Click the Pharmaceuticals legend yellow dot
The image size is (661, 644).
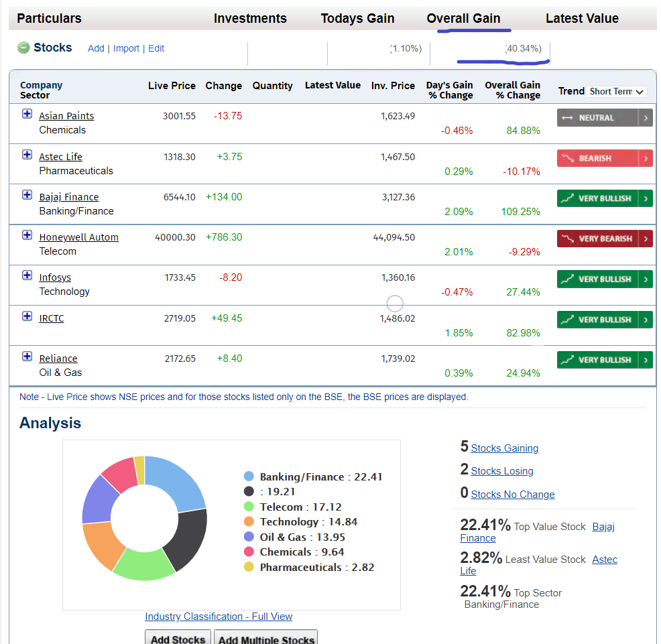(249, 567)
